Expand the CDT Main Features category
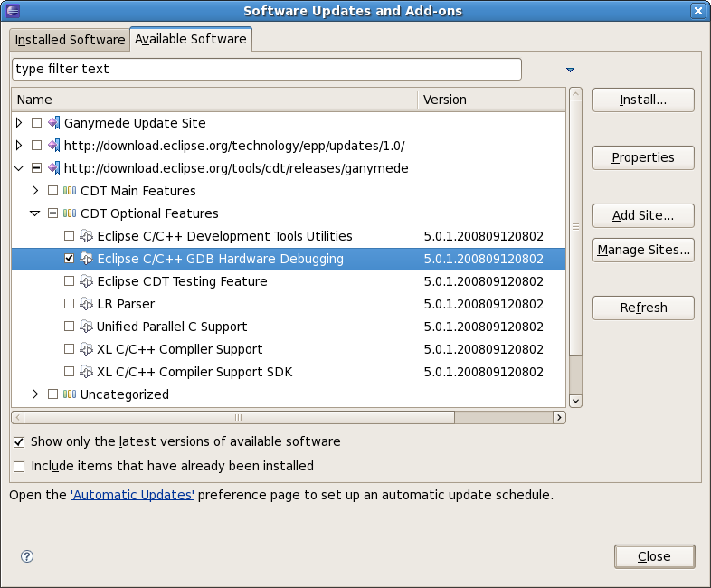This screenshot has height=588, width=711. 35,191
